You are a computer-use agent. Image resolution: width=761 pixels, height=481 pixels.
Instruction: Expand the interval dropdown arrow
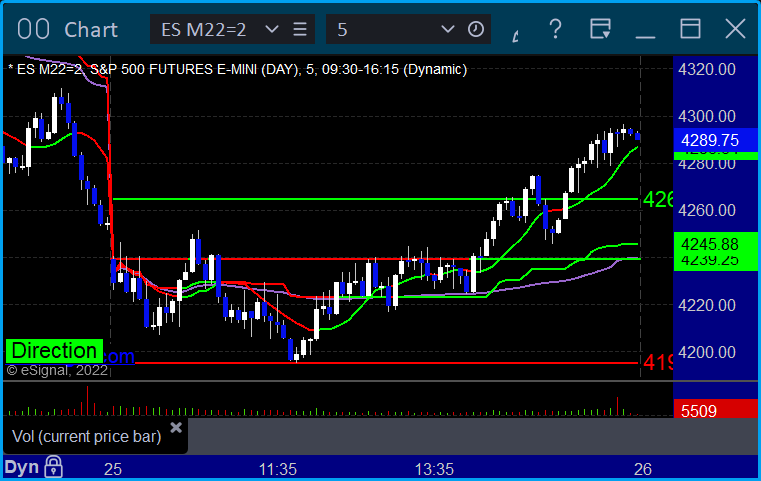click(x=447, y=29)
